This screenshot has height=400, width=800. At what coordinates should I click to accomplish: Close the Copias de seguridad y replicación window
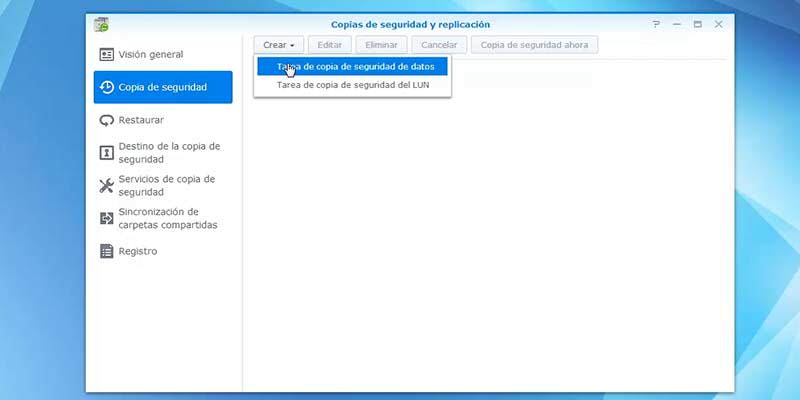coord(718,24)
